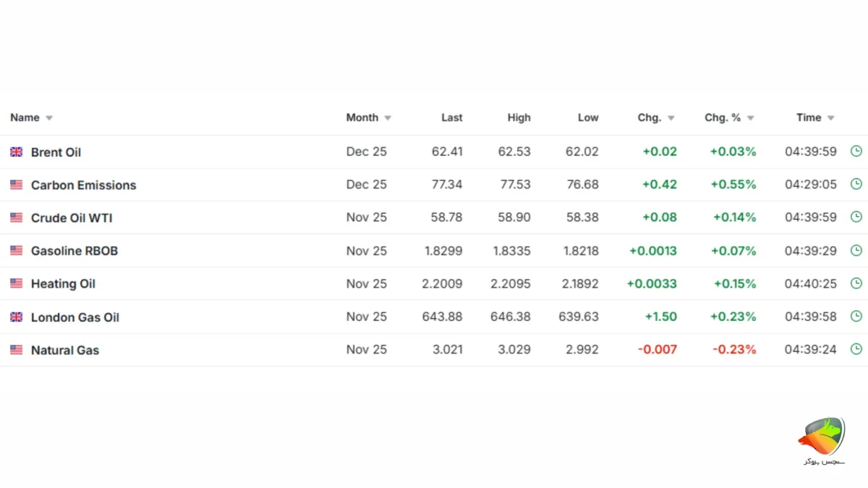Click the clock icon in Carbon Emissions row
The height and width of the screenshot is (488, 868).
point(856,184)
